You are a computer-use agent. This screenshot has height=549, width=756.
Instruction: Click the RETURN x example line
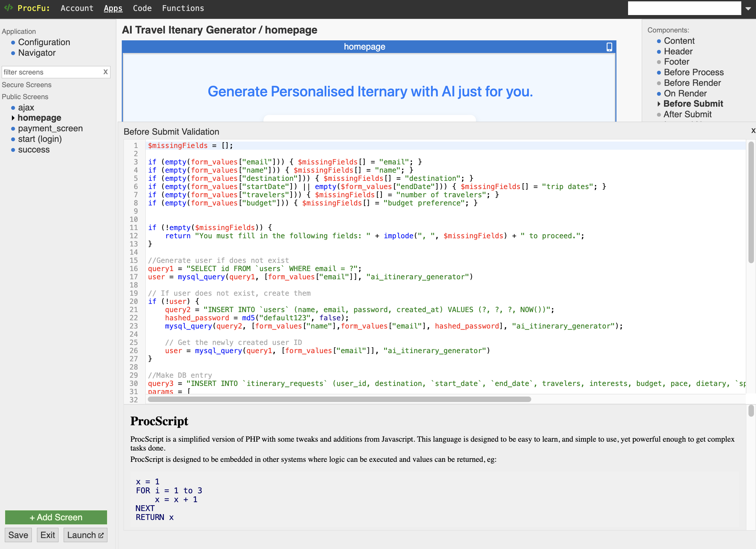point(155,517)
